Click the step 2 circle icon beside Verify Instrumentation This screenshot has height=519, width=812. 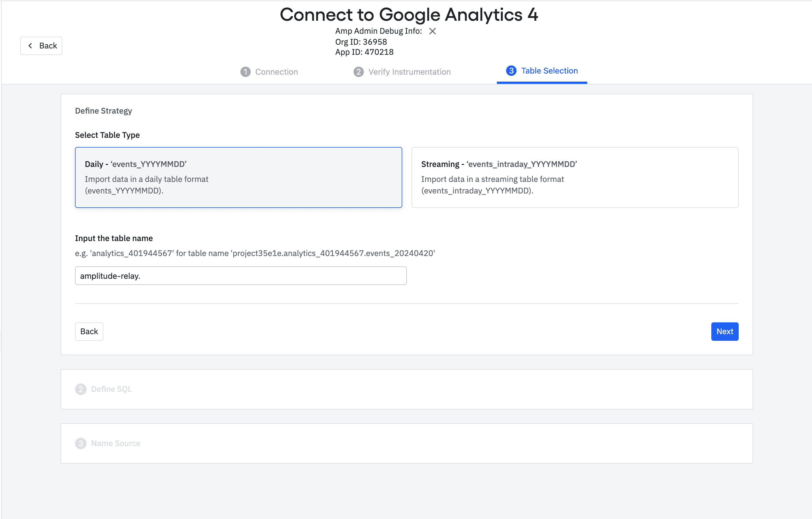358,72
